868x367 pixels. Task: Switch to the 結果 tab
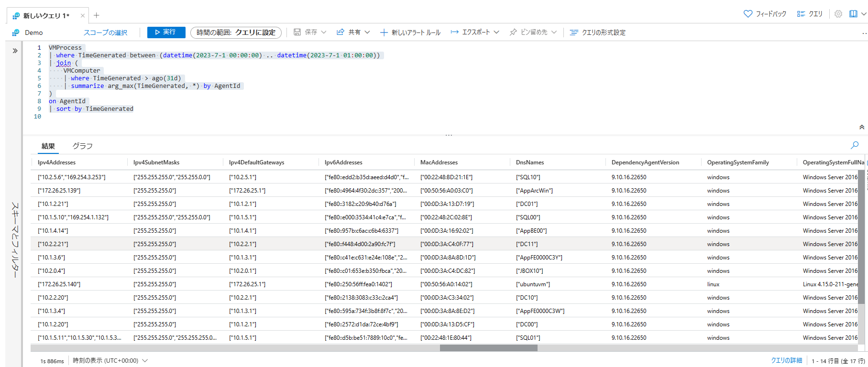(x=48, y=146)
